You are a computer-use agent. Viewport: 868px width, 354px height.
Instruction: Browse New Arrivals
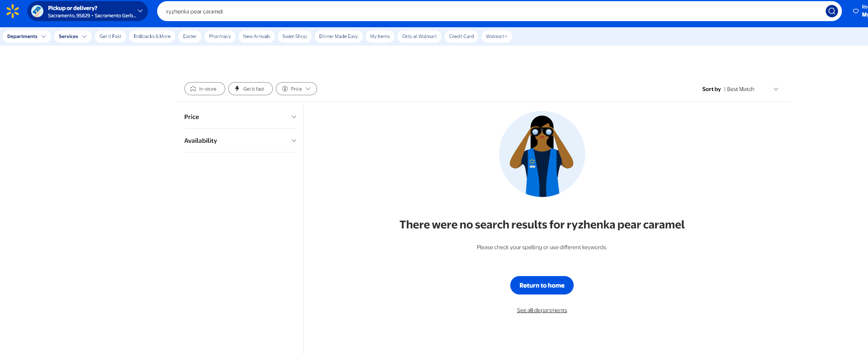pos(257,36)
